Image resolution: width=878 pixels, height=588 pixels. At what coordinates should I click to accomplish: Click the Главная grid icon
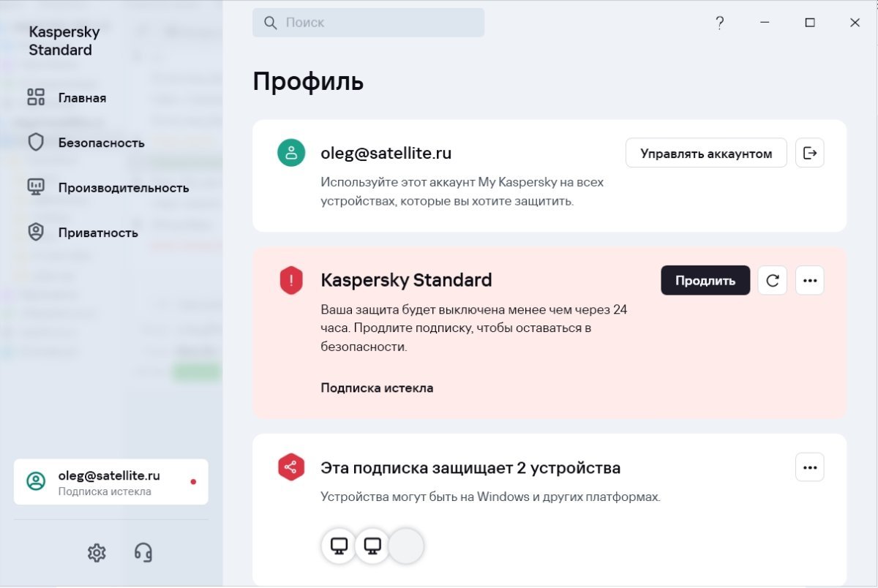tap(36, 97)
